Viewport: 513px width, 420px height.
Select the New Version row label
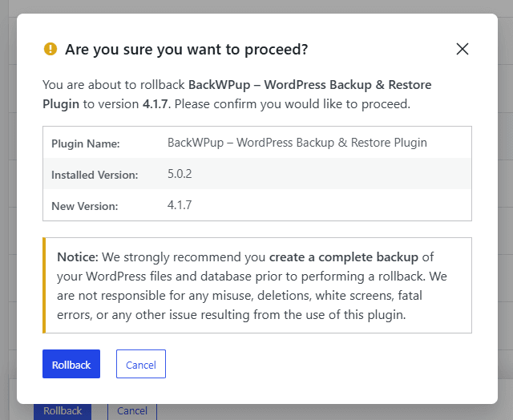[x=84, y=206]
